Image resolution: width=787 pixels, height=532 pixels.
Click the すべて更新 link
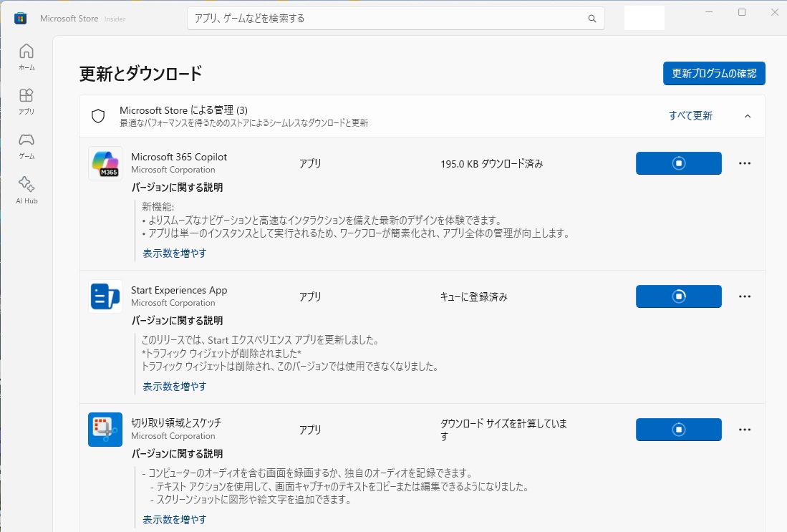tap(690, 116)
